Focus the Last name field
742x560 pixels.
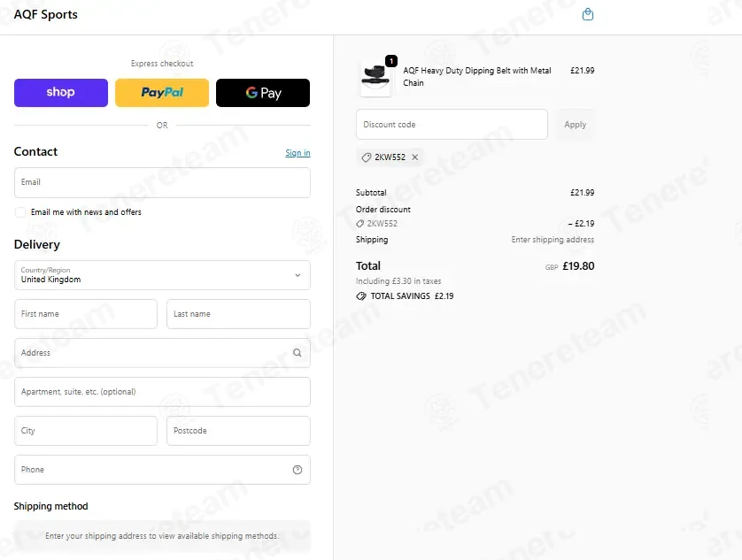(238, 314)
